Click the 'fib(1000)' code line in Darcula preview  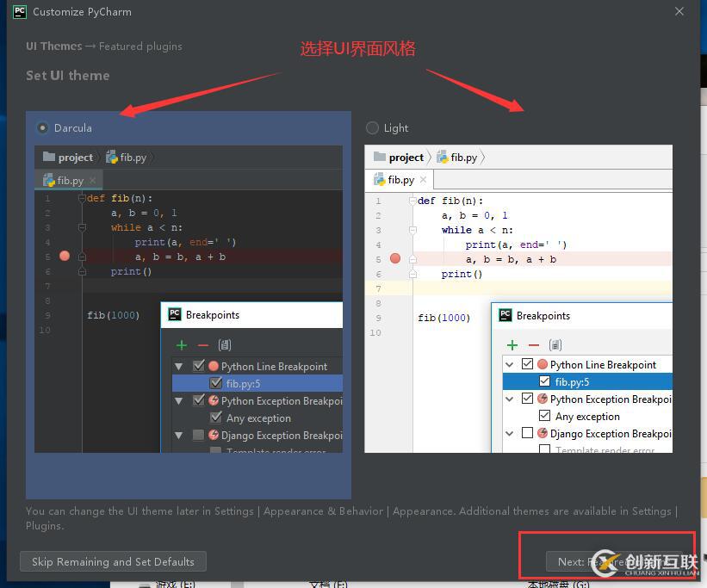(x=113, y=315)
